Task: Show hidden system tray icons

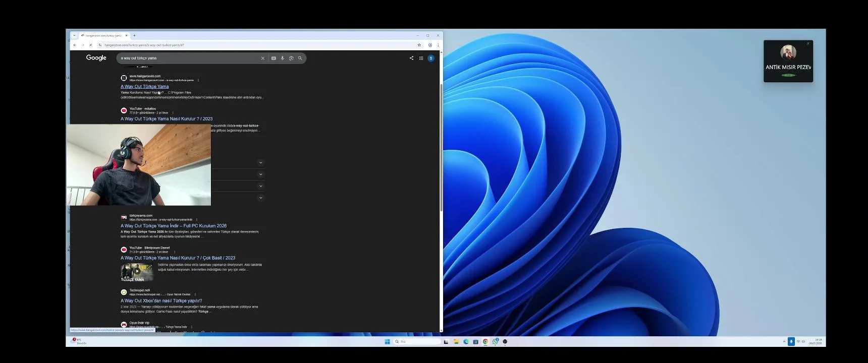Action: coord(784,341)
